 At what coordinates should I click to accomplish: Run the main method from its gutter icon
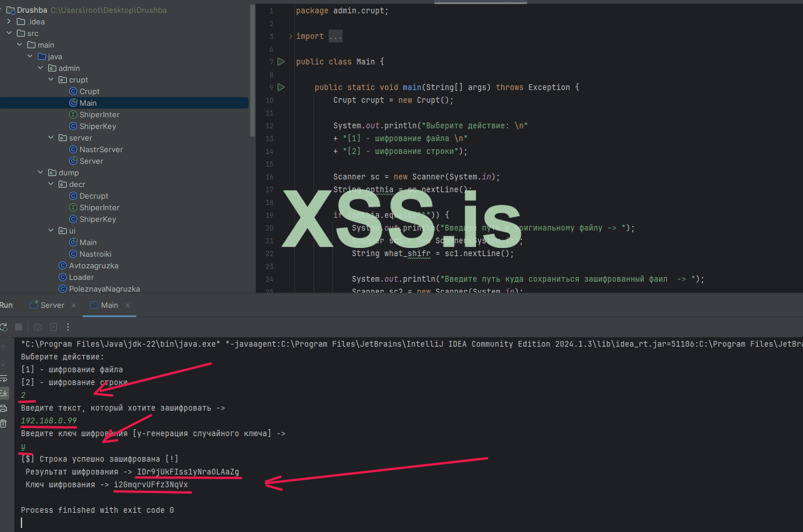[x=281, y=87]
